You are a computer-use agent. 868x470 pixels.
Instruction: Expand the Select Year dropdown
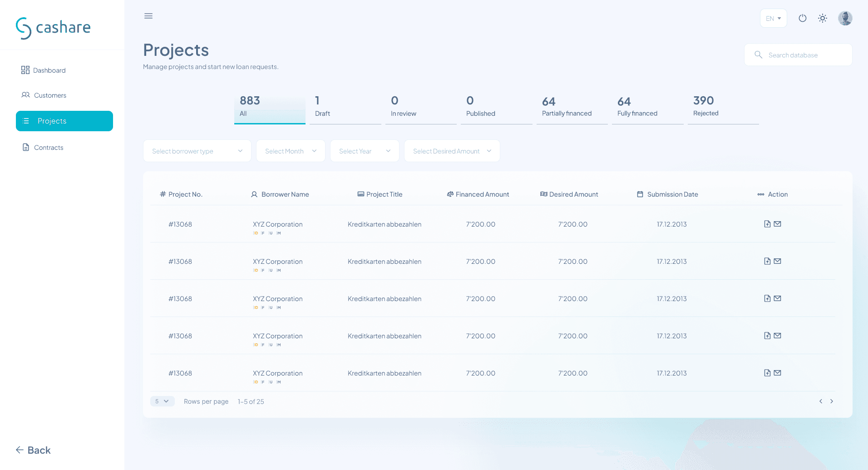365,151
